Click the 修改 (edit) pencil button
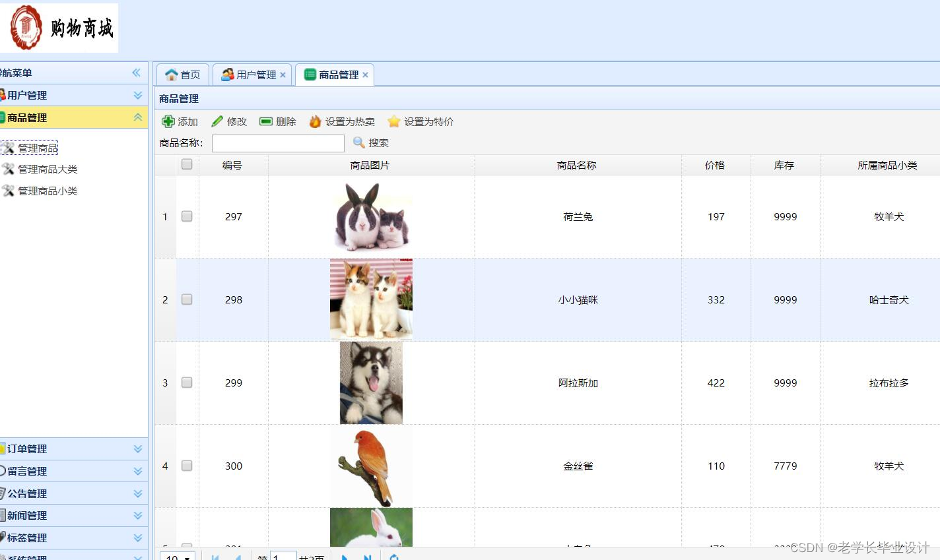This screenshot has height=560, width=940. pos(228,121)
